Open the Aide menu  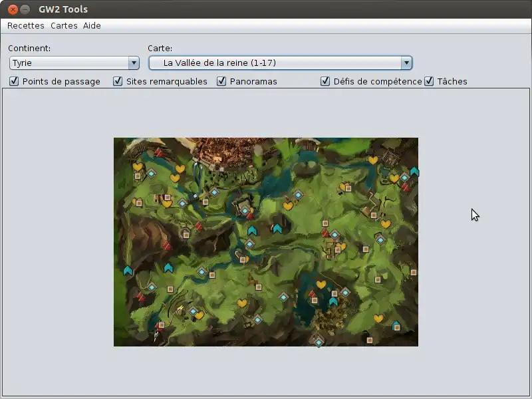92,26
